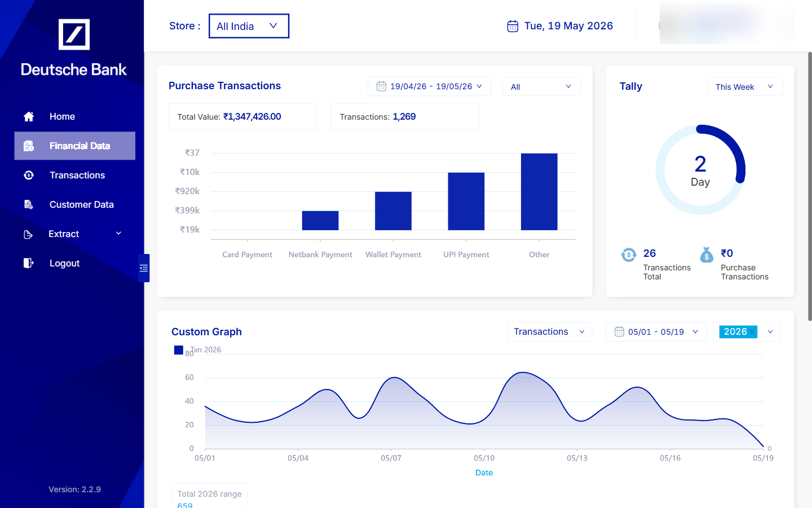Click the Logout door icon
This screenshot has height=508, width=812.
tap(29, 263)
